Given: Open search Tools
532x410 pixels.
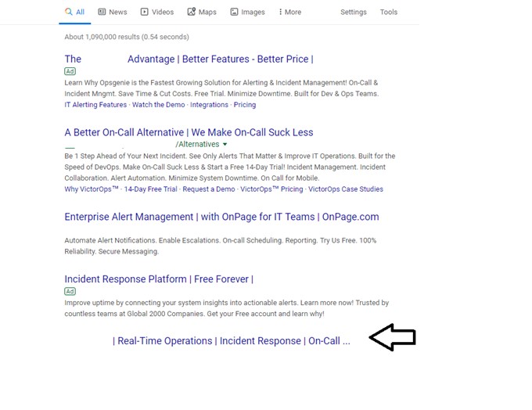Looking at the screenshot, I should tap(389, 12).
